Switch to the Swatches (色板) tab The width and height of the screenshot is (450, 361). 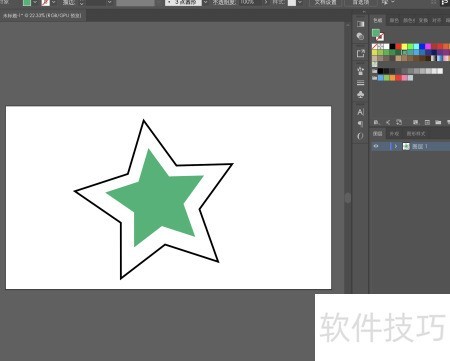[378, 21]
